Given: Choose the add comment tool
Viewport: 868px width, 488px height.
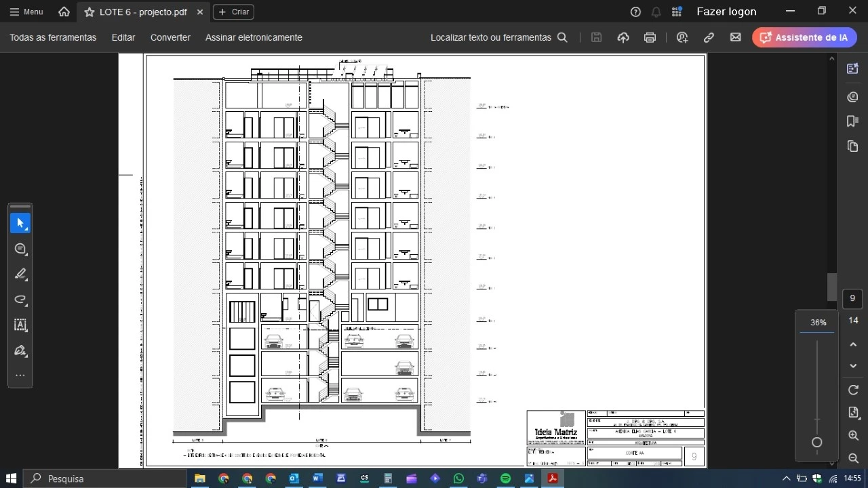Looking at the screenshot, I should 20,249.
